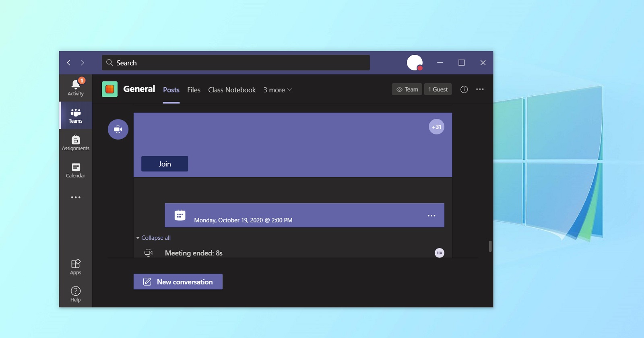Open the Apps store icon
The height and width of the screenshot is (338, 644).
76,267
